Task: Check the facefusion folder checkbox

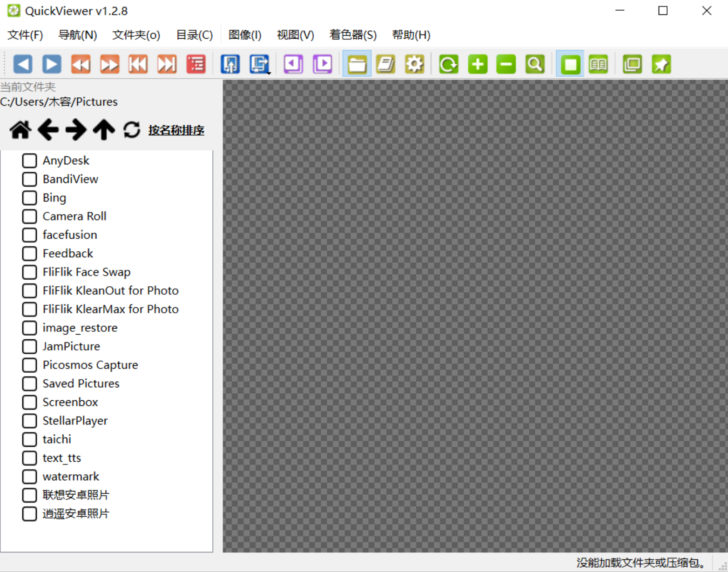Action: point(29,235)
